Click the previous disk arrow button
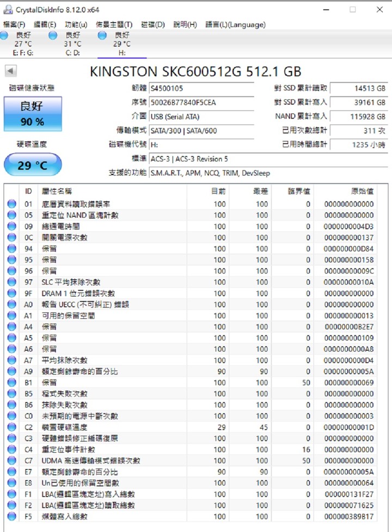The image size is (392, 532). pyautogui.click(x=10, y=71)
